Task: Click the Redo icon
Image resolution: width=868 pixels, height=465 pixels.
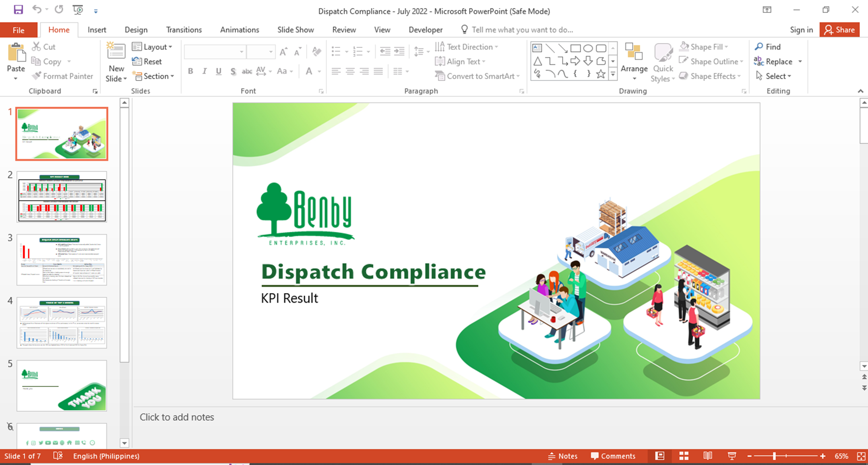Action: pyautogui.click(x=59, y=10)
